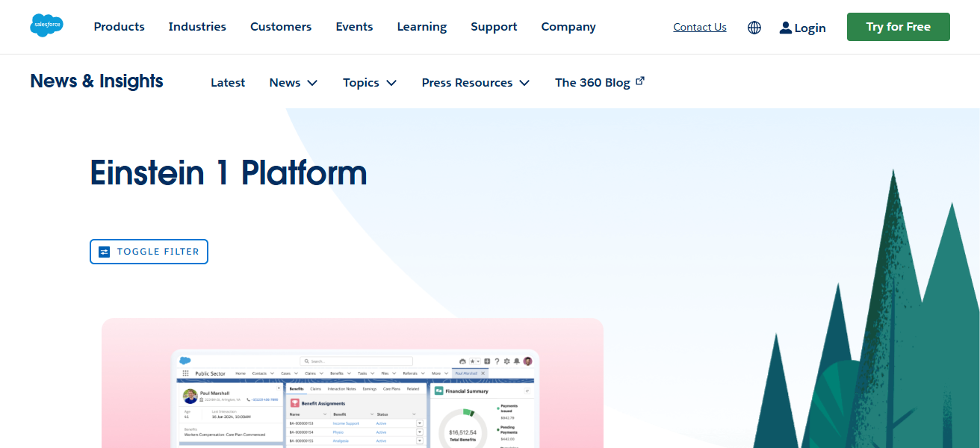Open the Contact Us link
980x448 pixels.
coord(699,26)
